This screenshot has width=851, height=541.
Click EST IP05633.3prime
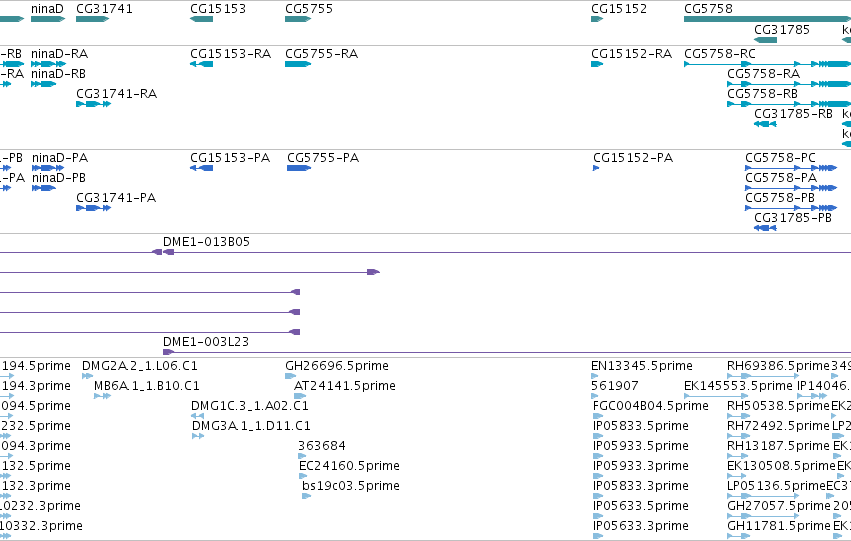click(x=598, y=537)
